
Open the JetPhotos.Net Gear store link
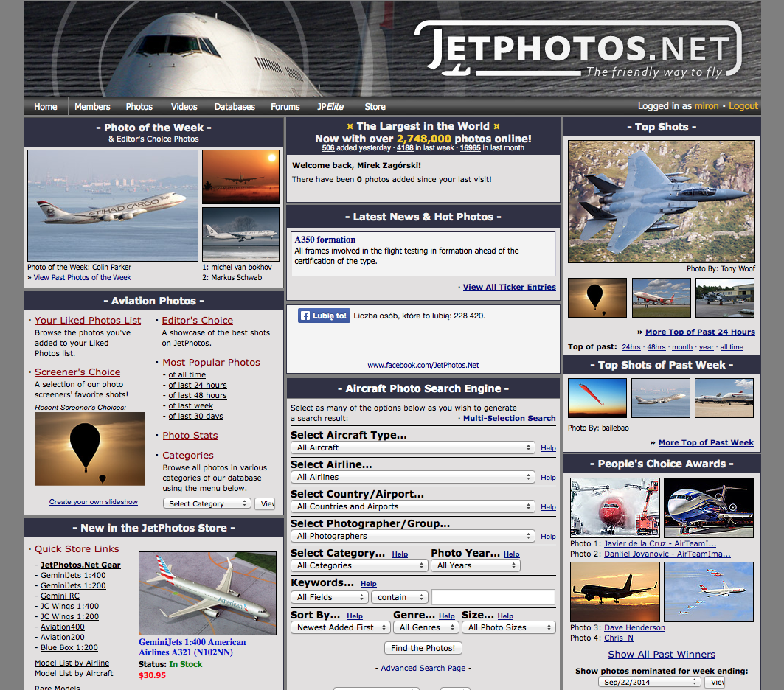click(80, 565)
